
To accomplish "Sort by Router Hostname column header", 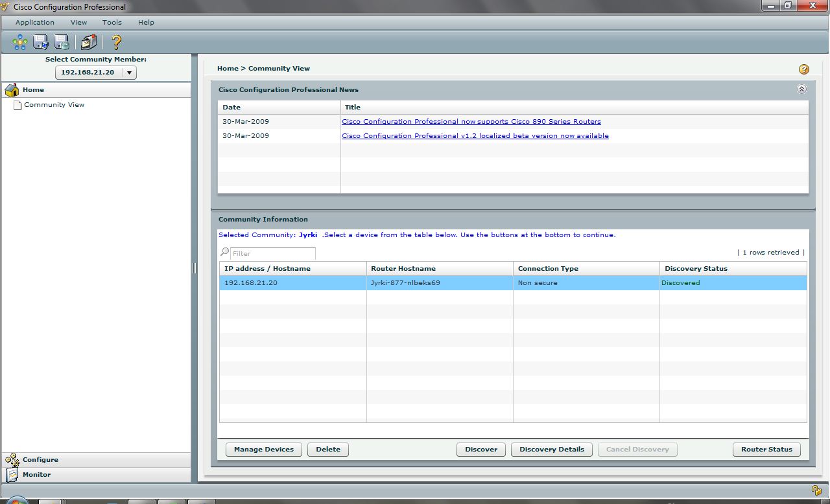I will point(440,269).
